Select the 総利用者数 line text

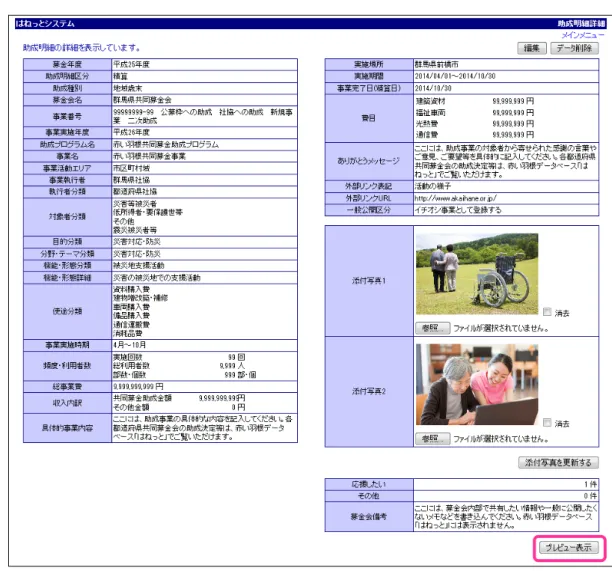pos(179,366)
